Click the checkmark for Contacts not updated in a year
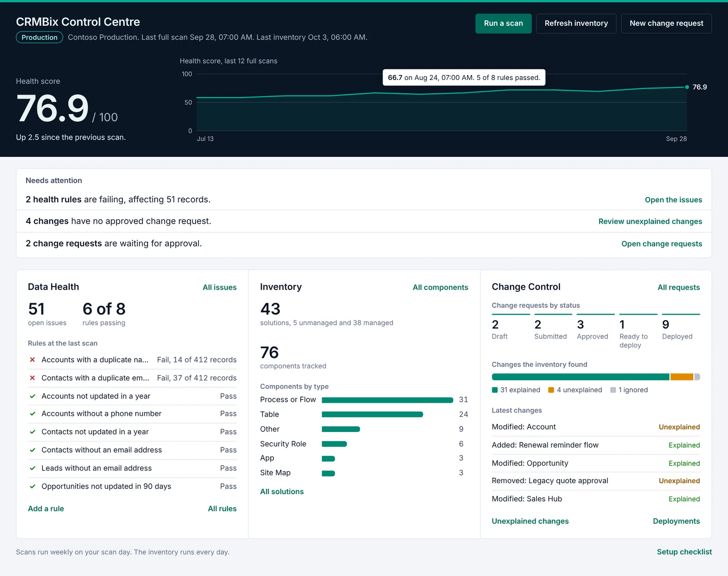728x576 pixels. pos(32,432)
